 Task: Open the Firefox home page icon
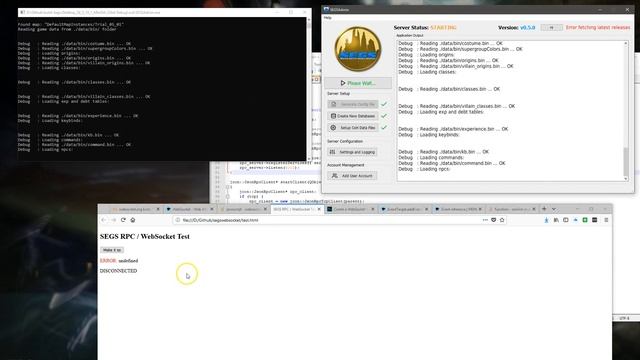click(x=133, y=220)
